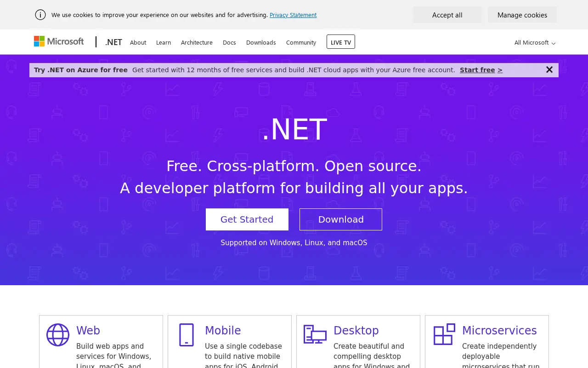Open the Desktop card heading
The height and width of the screenshot is (368, 588).
[356, 331]
